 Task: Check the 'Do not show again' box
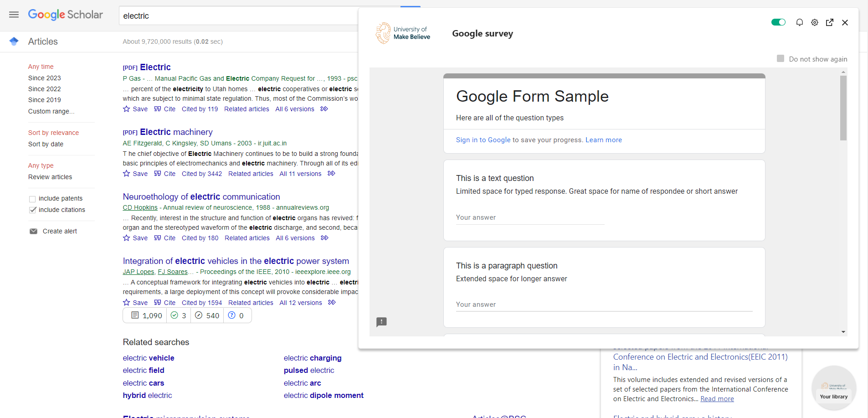pyautogui.click(x=781, y=58)
